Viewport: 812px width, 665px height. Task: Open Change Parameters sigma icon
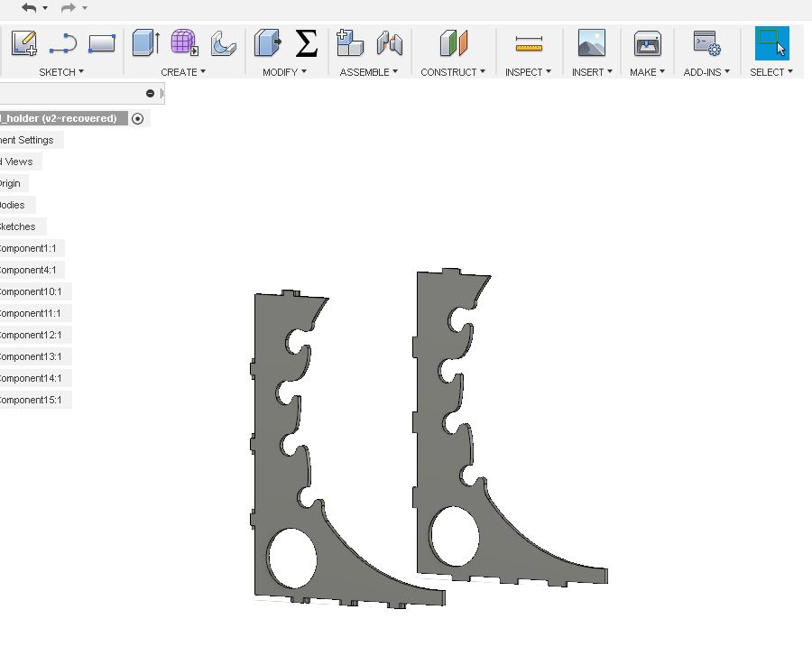click(x=306, y=43)
